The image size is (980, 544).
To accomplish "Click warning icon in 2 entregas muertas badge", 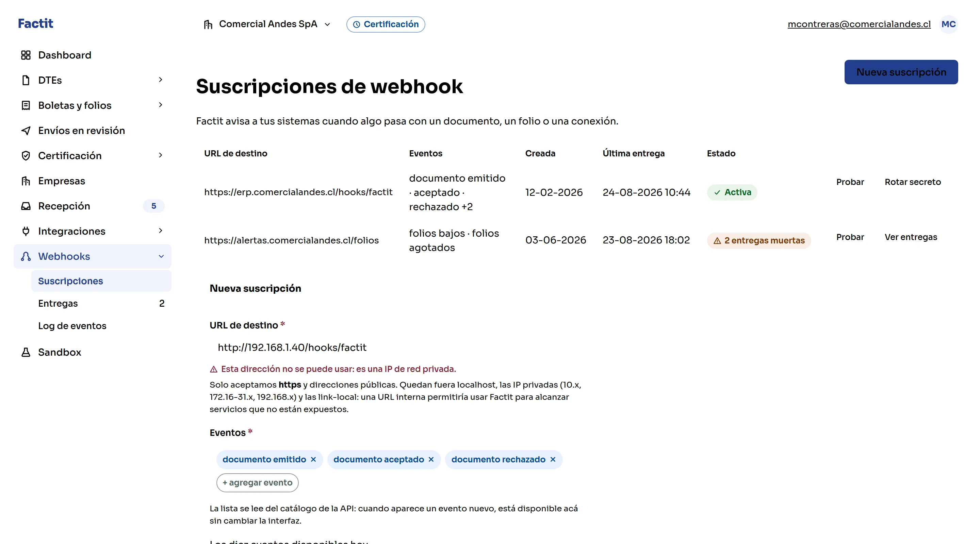I will tap(717, 241).
